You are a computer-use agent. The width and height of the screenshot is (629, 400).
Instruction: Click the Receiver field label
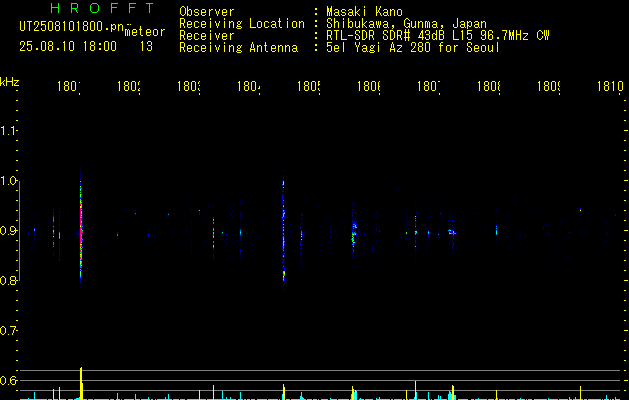tap(207, 36)
